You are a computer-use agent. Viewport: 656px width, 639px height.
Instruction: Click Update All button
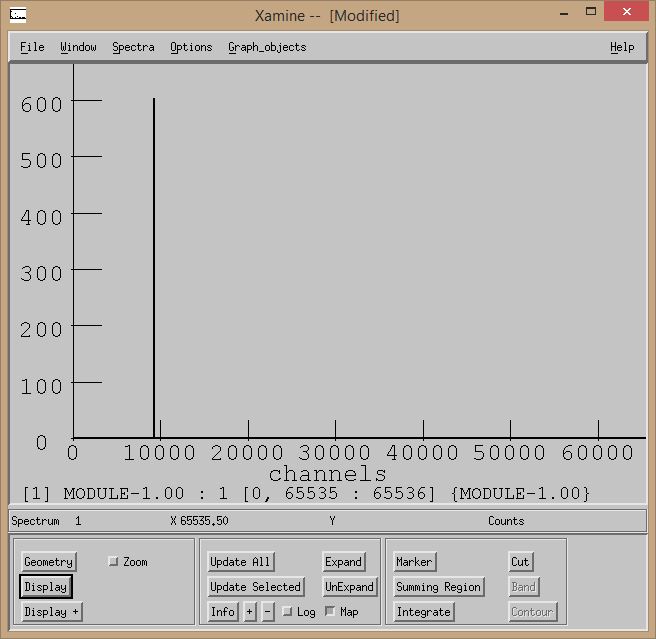tap(241, 562)
